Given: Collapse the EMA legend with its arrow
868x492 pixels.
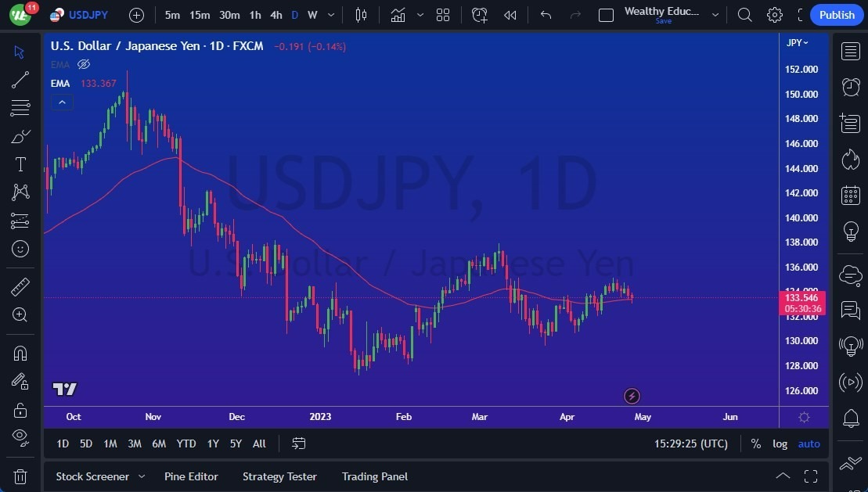Looking at the screenshot, I should (x=62, y=102).
